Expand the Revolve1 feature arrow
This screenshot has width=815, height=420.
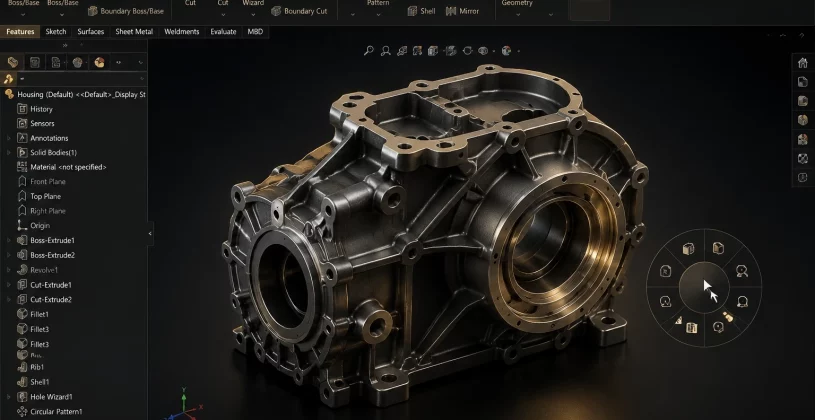pyautogui.click(x=8, y=270)
